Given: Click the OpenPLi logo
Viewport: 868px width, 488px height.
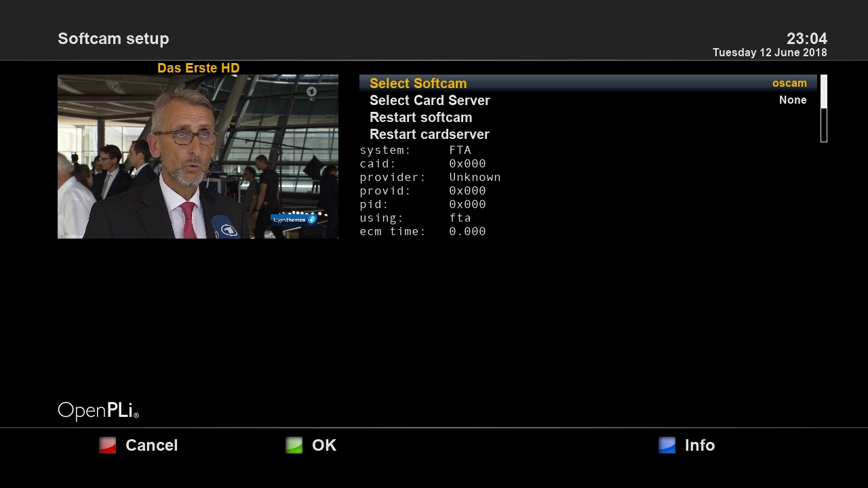Looking at the screenshot, I should (98, 411).
